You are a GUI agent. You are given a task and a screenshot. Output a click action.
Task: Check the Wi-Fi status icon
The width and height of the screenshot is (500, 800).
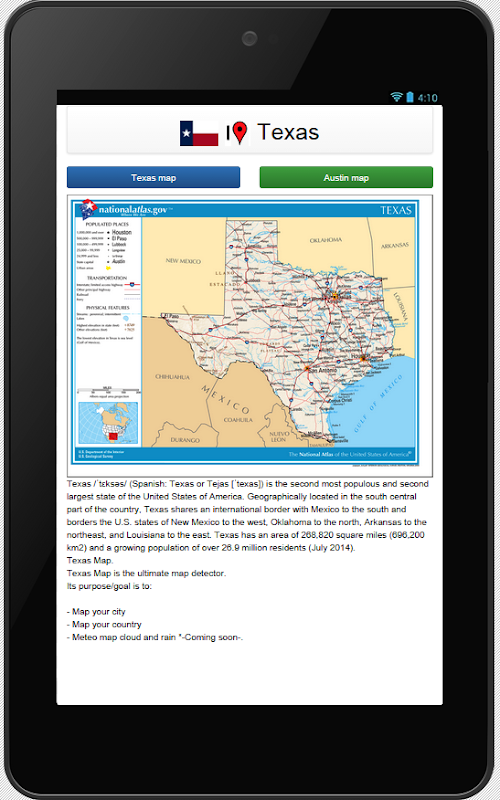coord(396,97)
